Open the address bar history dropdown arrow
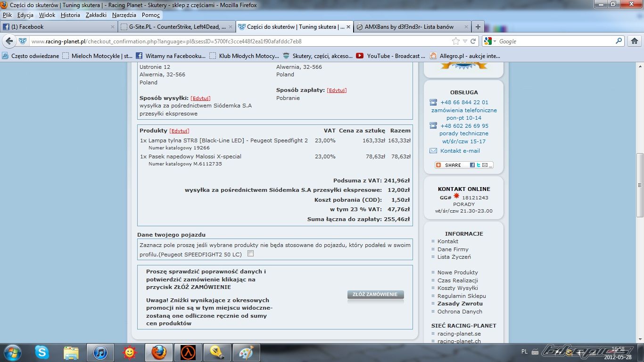 (465, 41)
